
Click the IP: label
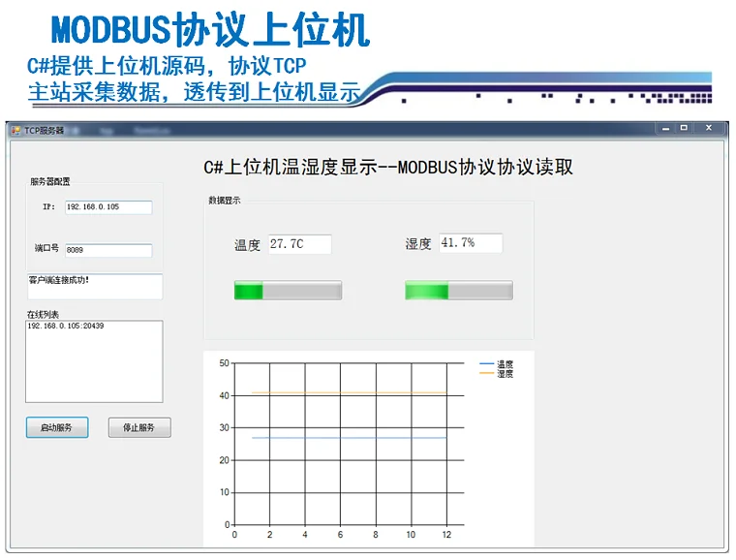coord(48,206)
